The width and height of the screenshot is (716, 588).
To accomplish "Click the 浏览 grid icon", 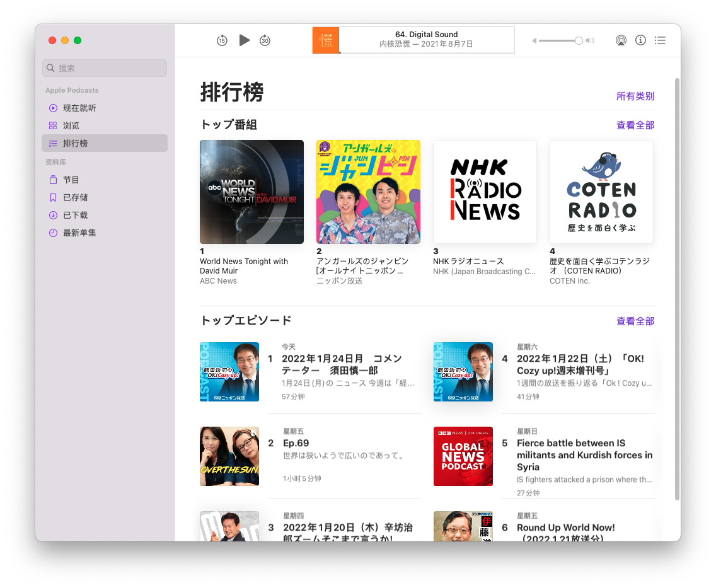I will [x=53, y=125].
